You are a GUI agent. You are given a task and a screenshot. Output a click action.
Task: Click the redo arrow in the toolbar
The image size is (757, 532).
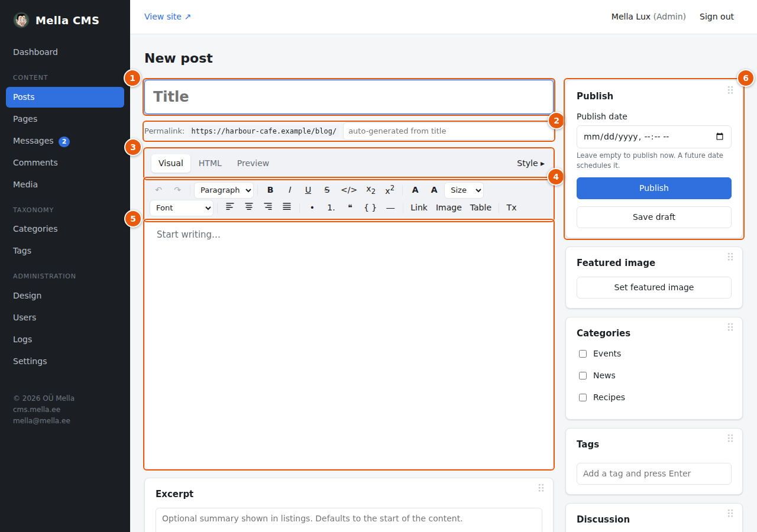click(177, 190)
